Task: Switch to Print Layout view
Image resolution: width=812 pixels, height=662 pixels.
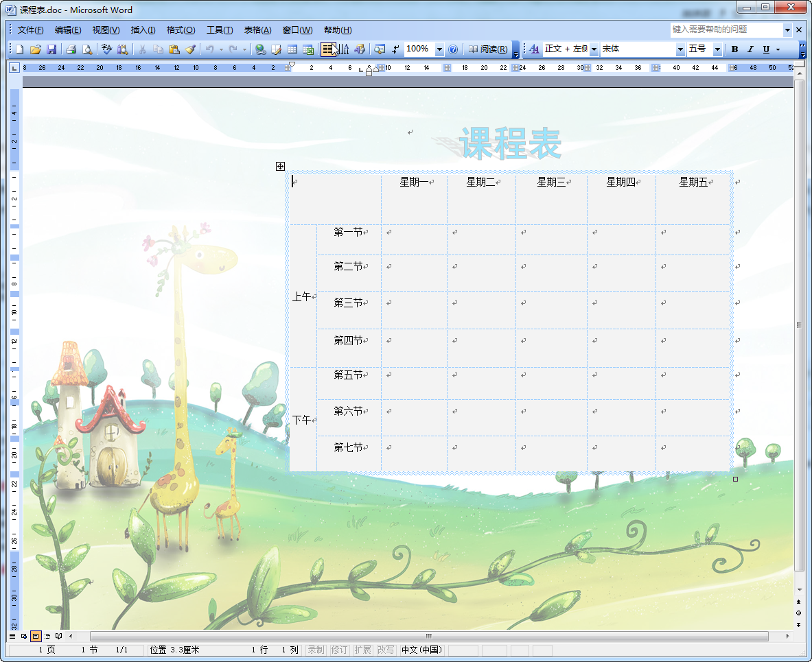Action: (36, 636)
